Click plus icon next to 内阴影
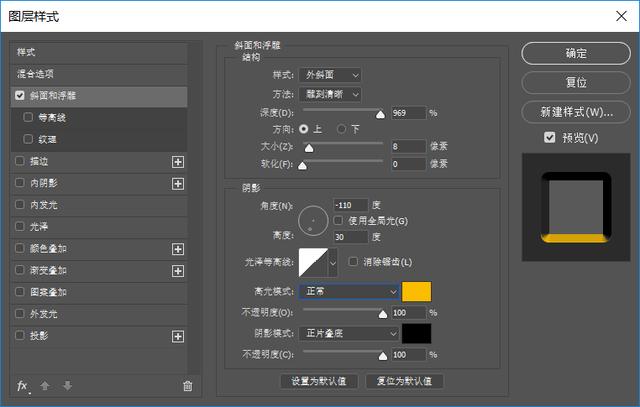This screenshot has height=407, width=640. coord(178,184)
